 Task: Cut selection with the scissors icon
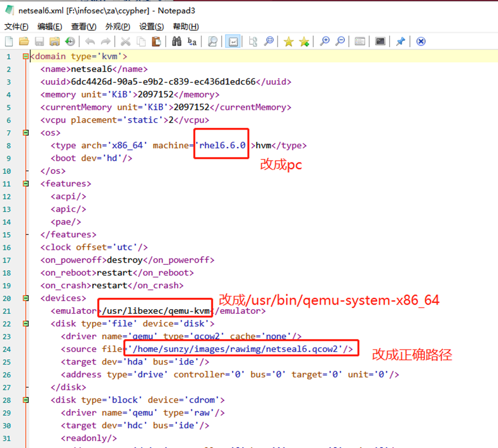[126, 41]
